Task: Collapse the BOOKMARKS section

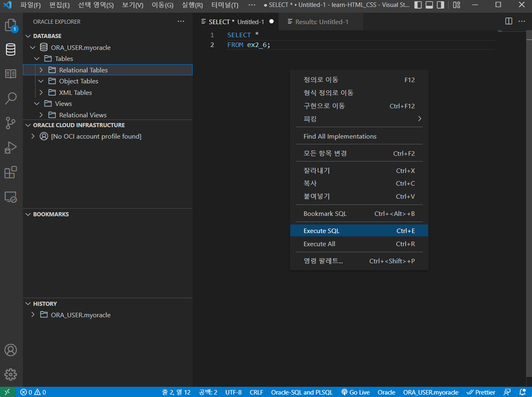Action: pyautogui.click(x=28, y=214)
